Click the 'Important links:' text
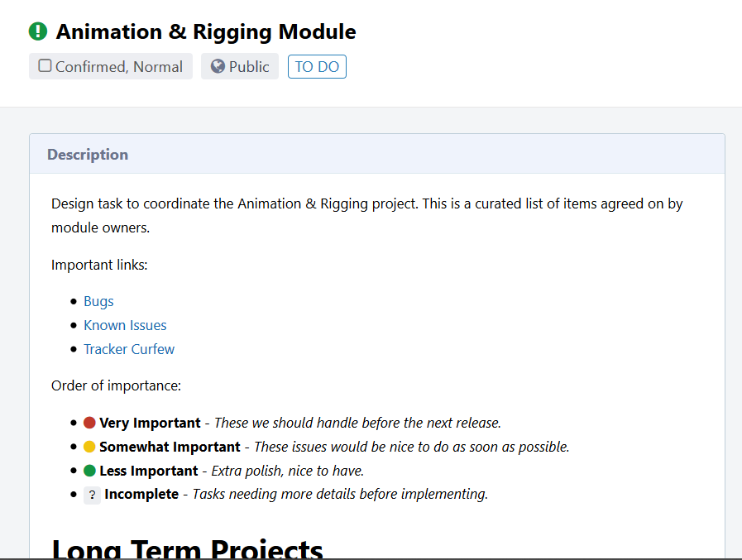Viewport: 742px width, 560px height. 99,265
